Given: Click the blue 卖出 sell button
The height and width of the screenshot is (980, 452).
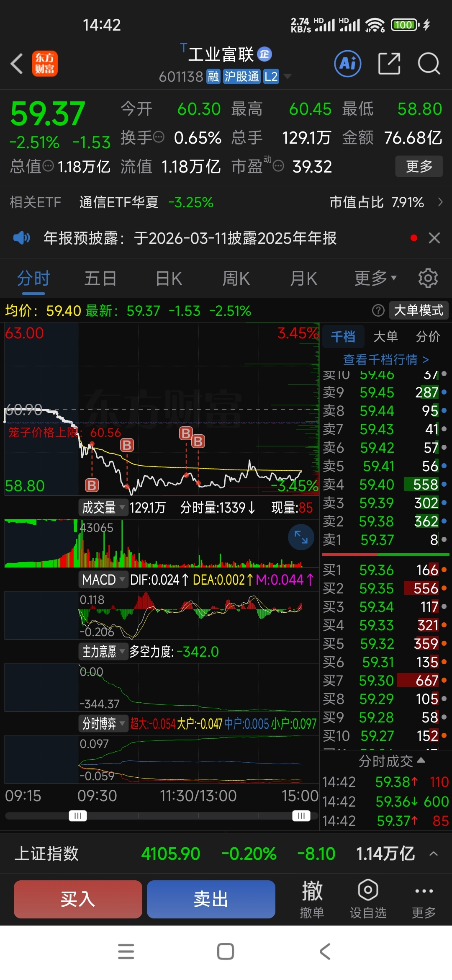Looking at the screenshot, I should point(211,899).
